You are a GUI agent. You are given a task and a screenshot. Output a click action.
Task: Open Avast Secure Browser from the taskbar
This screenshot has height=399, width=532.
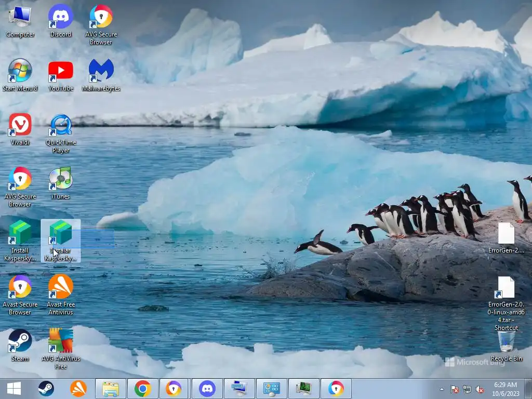tap(174, 389)
